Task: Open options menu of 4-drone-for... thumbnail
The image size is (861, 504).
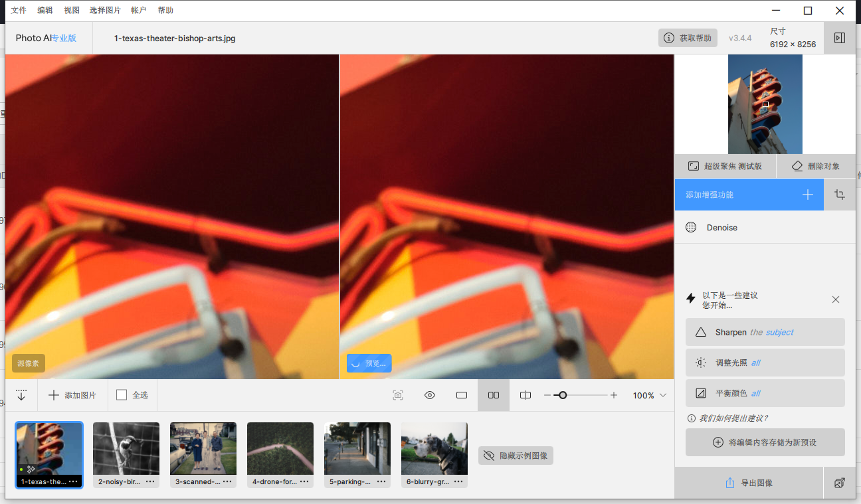Action: (x=304, y=481)
